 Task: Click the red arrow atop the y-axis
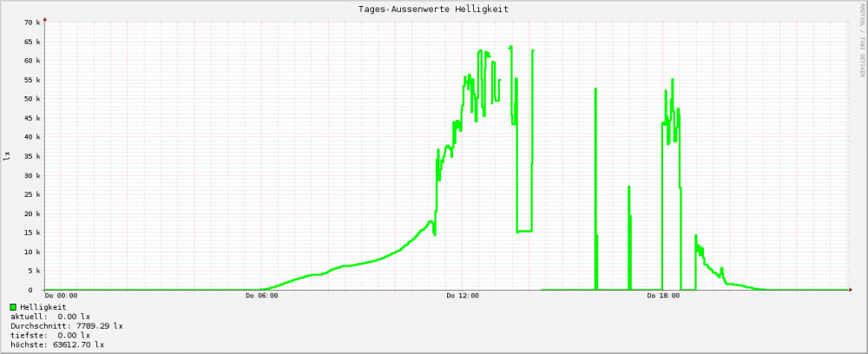(44, 18)
